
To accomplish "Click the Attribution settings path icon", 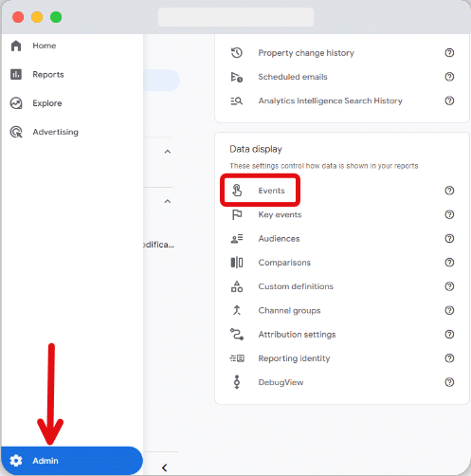I will point(237,335).
